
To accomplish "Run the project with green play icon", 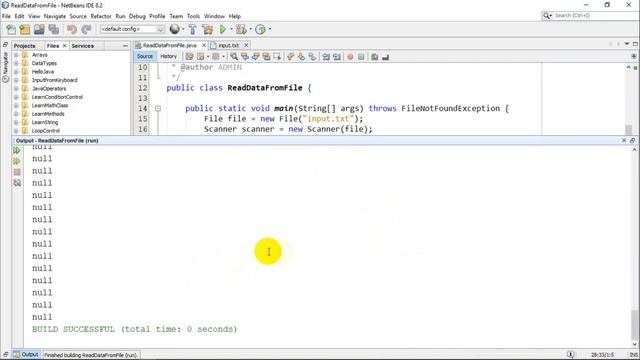I will pyautogui.click(x=223, y=29).
